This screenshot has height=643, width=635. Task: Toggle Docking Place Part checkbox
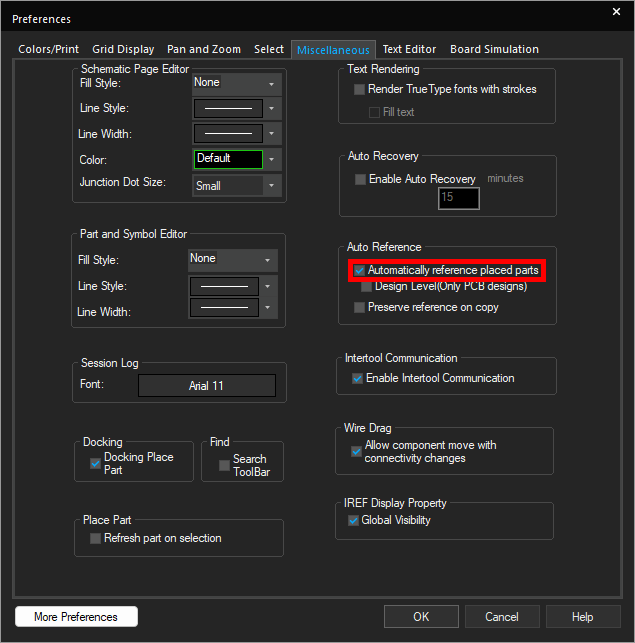[x=95, y=463]
